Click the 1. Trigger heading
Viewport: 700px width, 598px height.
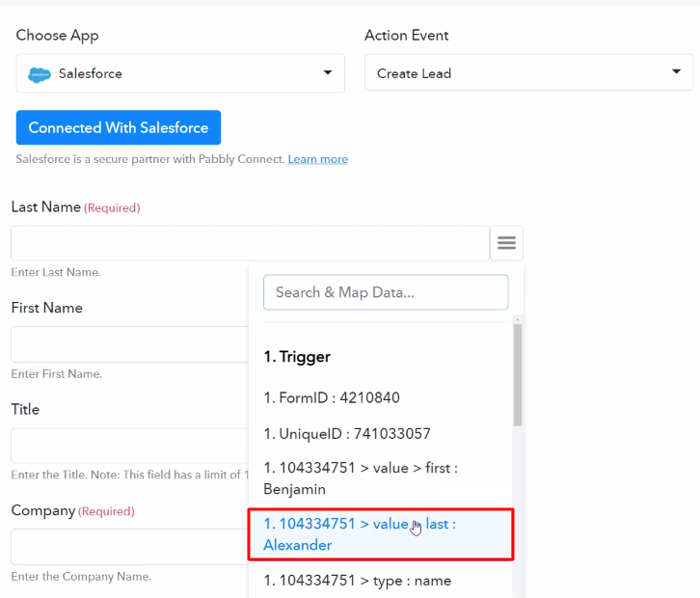click(x=297, y=357)
